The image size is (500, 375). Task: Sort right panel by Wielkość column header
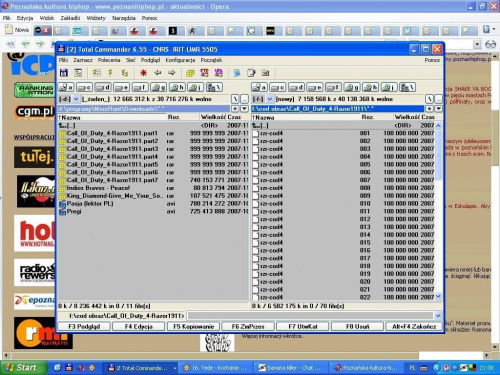tap(407, 117)
